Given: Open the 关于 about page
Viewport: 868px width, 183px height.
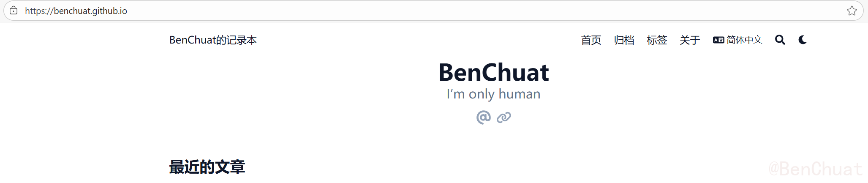Looking at the screenshot, I should 690,40.
